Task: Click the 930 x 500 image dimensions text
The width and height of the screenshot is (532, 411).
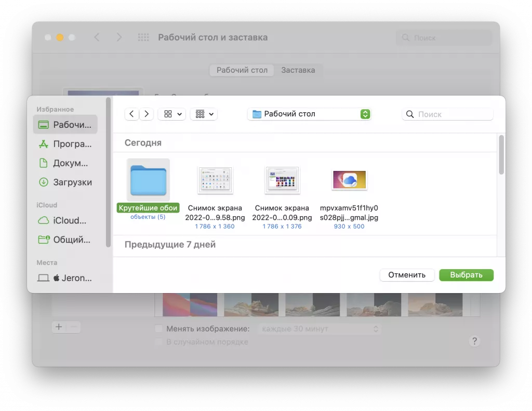Action: tap(349, 227)
